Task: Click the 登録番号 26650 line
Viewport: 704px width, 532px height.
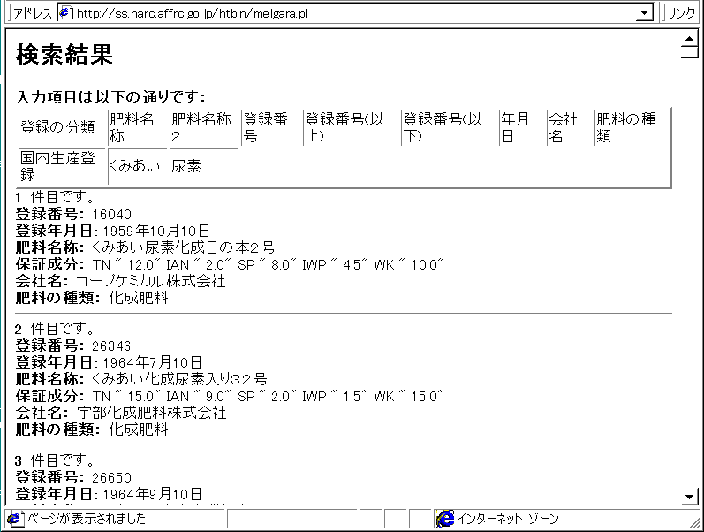Action: tap(74, 477)
